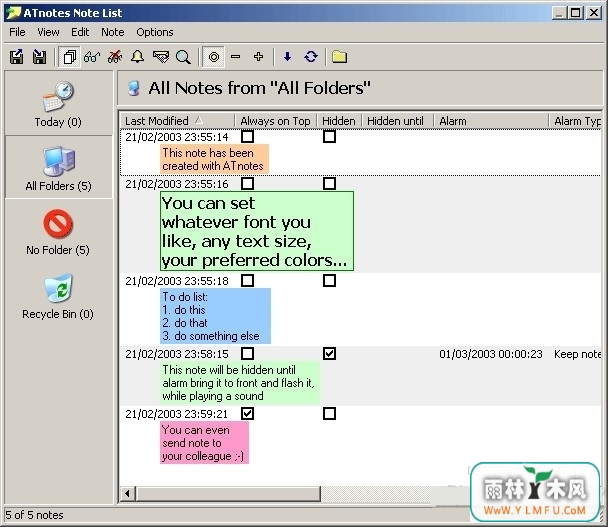The width and height of the screenshot is (608, 527).
Task: Click the 'Keep note' alarm type cell
Action: (x=577, y=354)
